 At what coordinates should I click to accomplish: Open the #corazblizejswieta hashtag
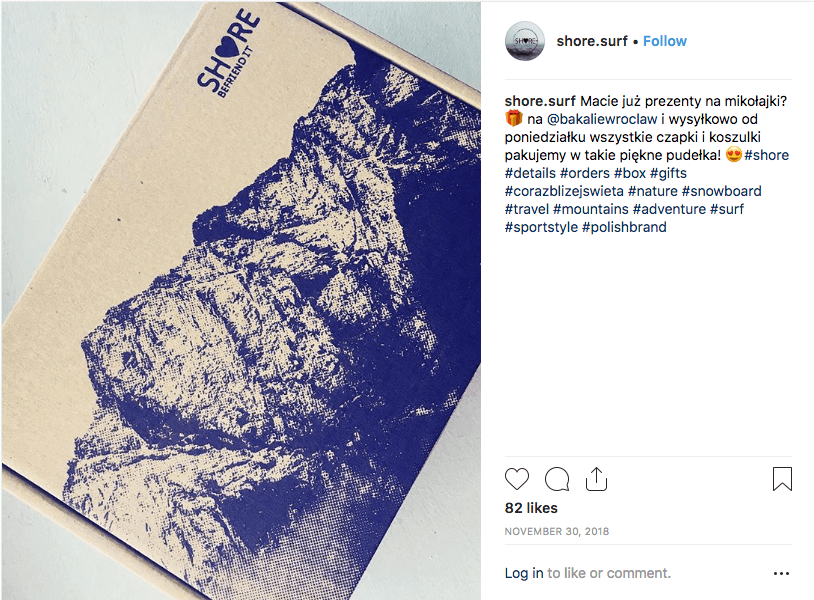click(564, 192)
